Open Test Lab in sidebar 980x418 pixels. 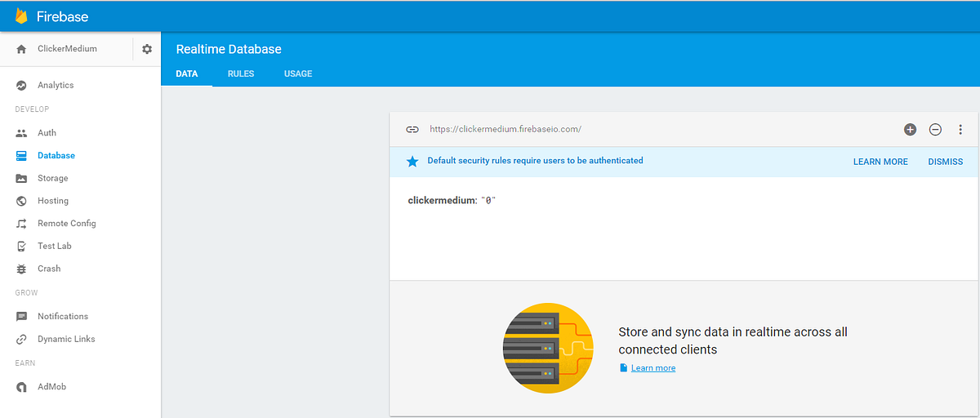pyautogui.click(x=54, y=246)
